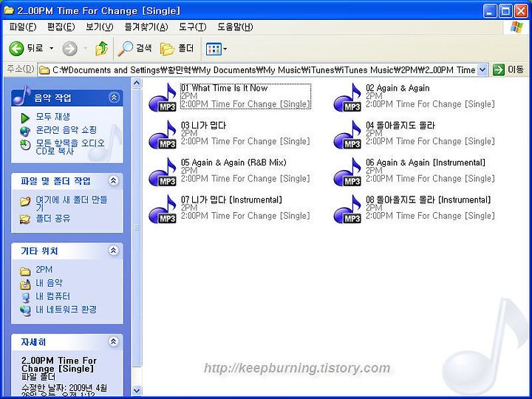Click the computer icon beside 내 컴퓨터

pos(25,298)
